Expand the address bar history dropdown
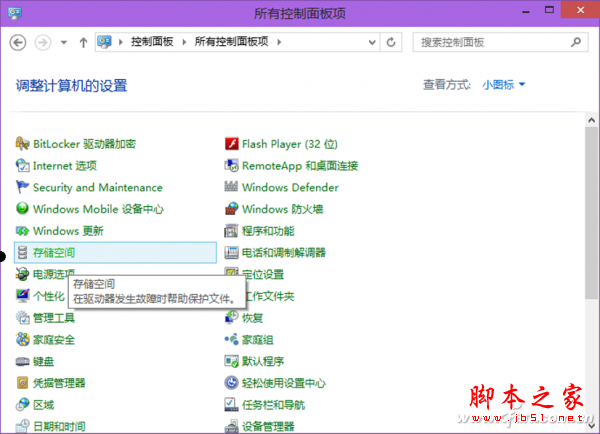The height and width of the screenshot is (434, 600). [x=372, y=42]
